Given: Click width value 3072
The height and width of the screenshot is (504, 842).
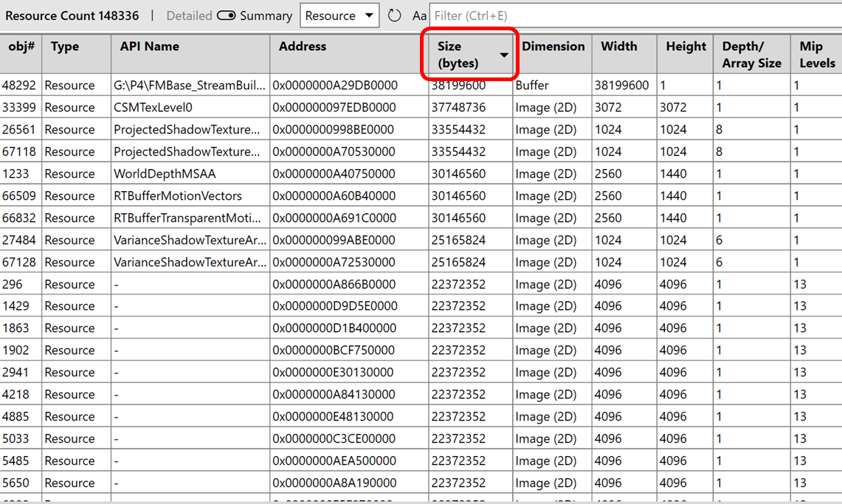Looking at the screenshot, I should pyautogui.click(x=608, y=107).
